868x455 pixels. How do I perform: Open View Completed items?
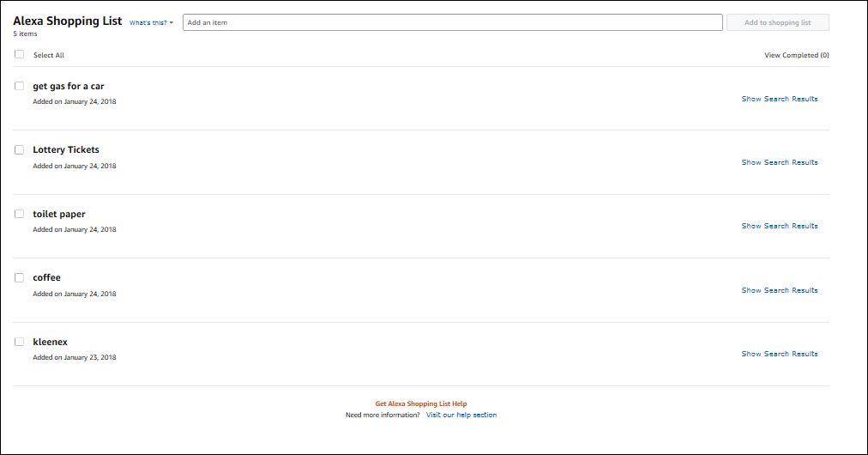(796, 55)
